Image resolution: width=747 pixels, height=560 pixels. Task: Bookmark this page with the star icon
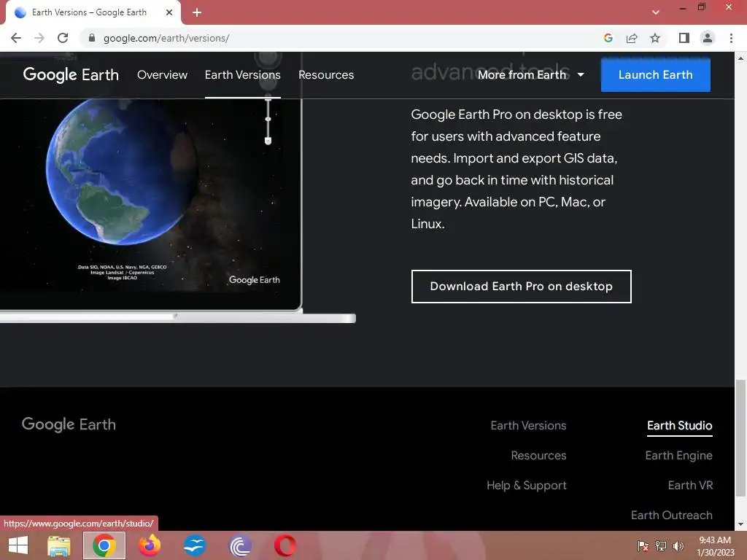coord(655,38)
